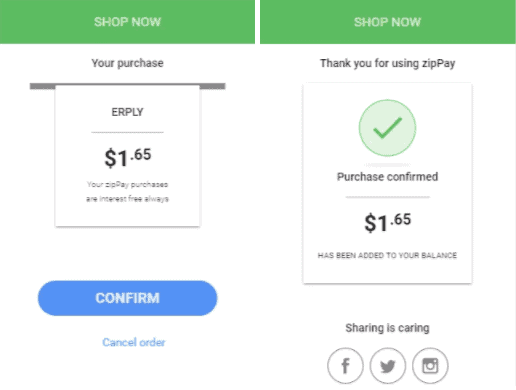Cancel the order with Cancel order link

click(x=134, y=342)
